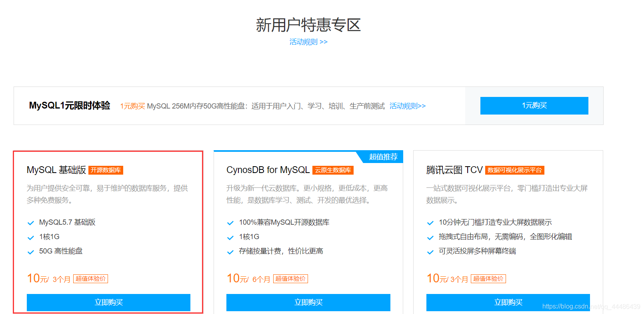Click checkmark beside MySQL5.7 基础版
The image size is (644, 314).
pos(30,223)
